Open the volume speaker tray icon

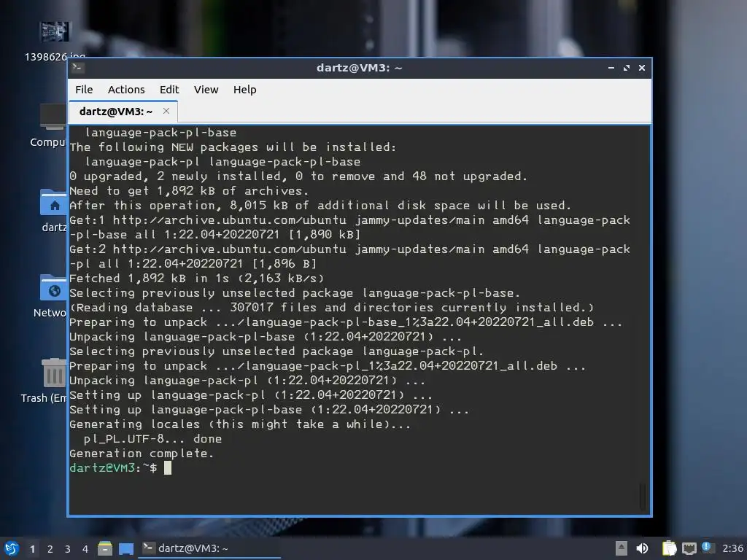coord(642,548)
